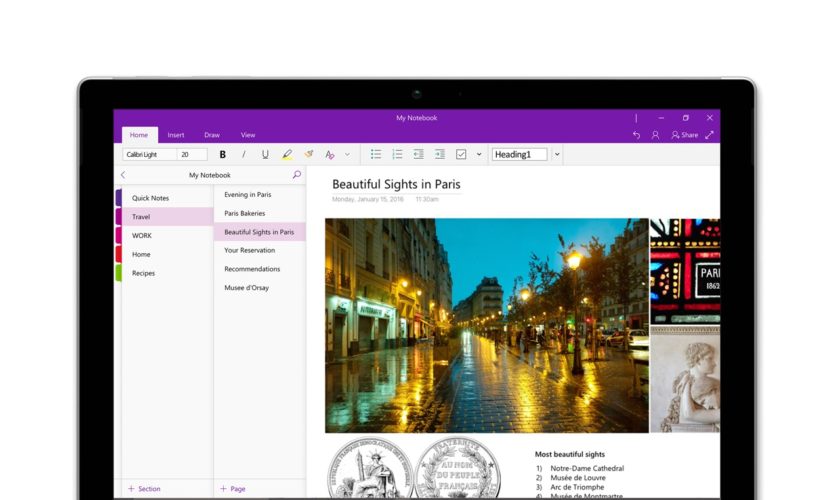Viewport: 840px width, 500px height.
Task: Toggle bold formatting
Action: [x=222, y=155]
